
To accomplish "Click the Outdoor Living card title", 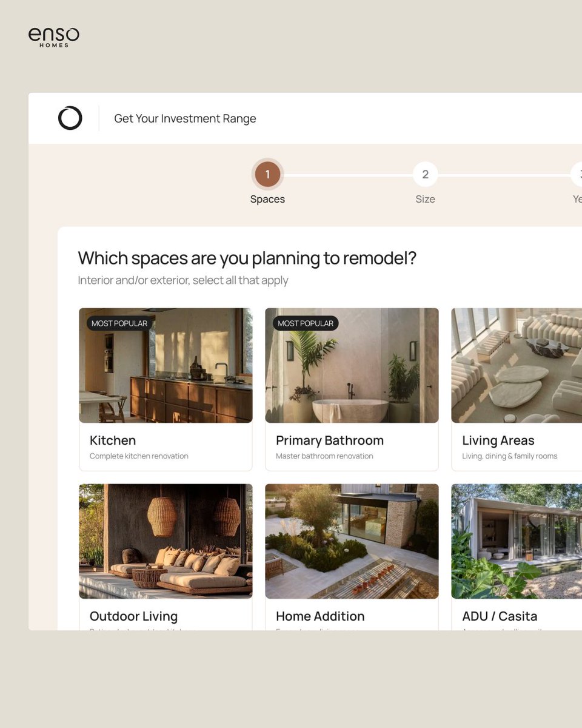I will (x=133, y=616).
